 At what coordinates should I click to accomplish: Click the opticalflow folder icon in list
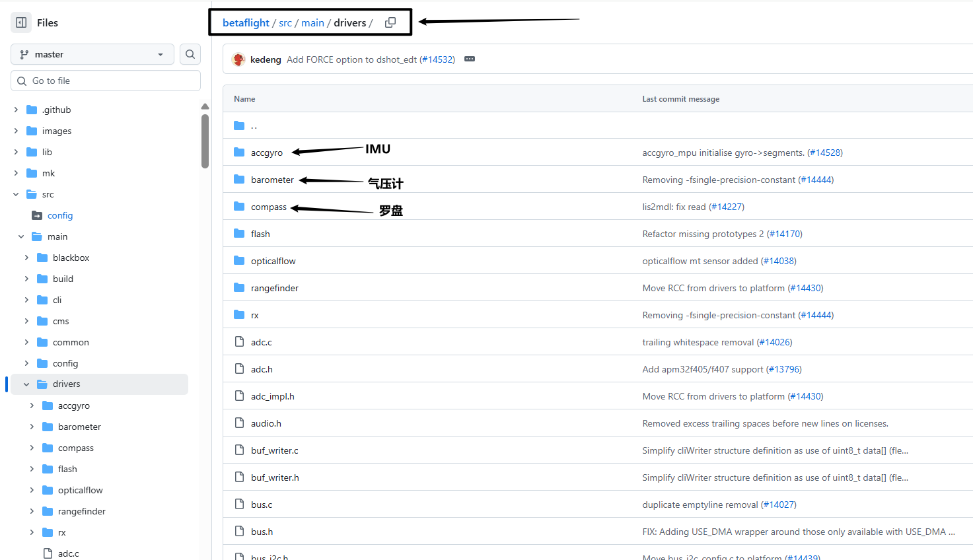239,261
